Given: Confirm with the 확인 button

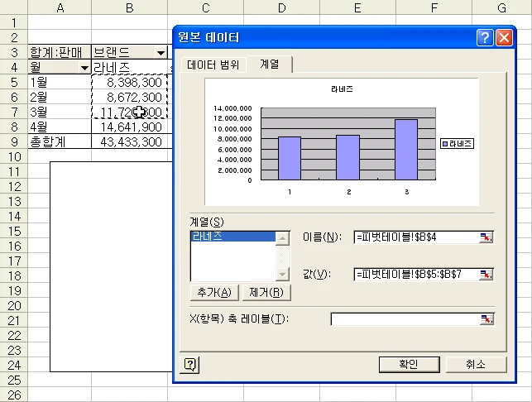Looking at the screenshot, I should (410, 365).
